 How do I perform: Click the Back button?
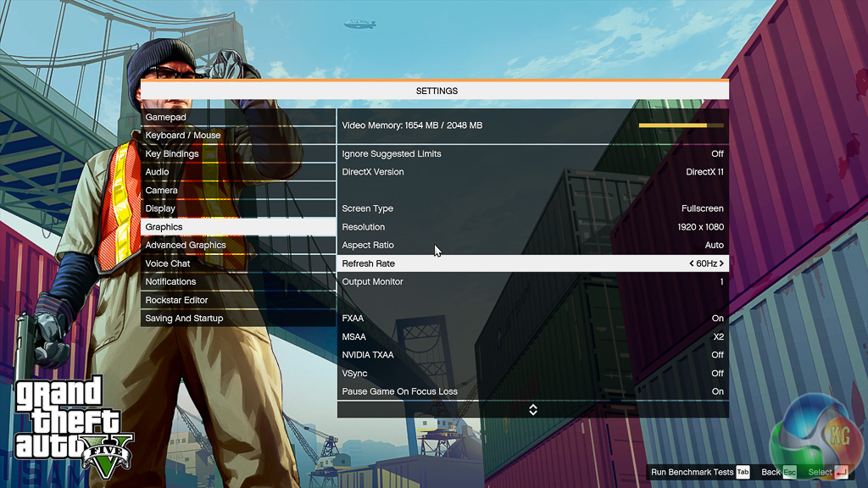point(771,472)
